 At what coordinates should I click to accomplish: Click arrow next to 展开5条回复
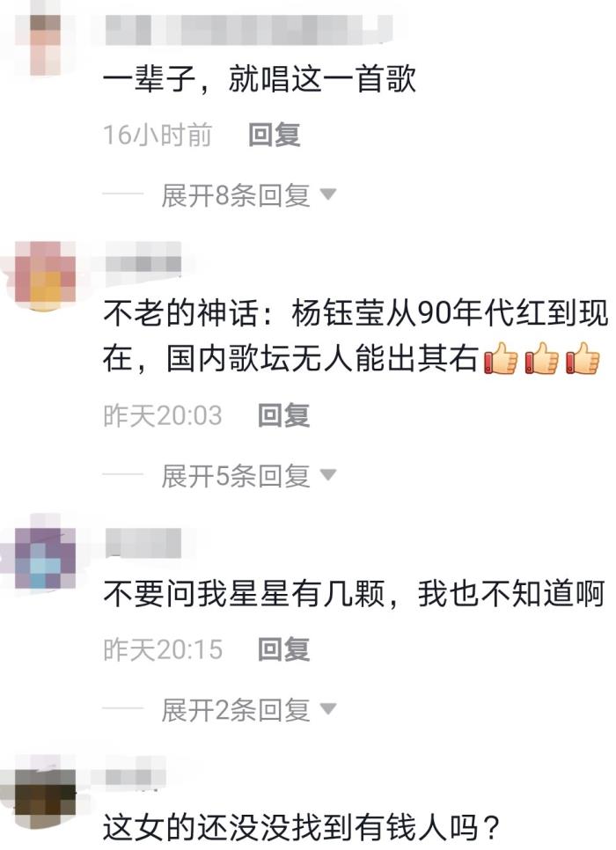tap(328, 475)
